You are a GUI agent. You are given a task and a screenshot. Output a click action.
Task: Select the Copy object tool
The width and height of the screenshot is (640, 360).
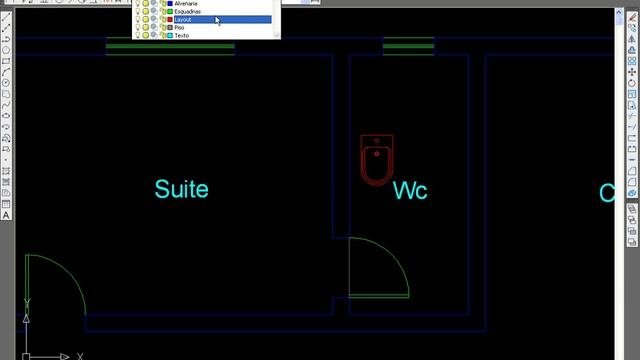point(632,28)
